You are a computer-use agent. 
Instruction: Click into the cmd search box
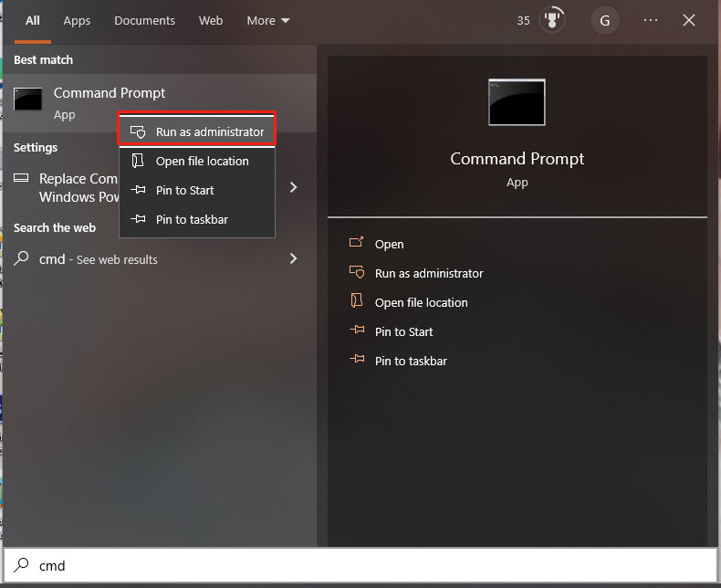tap(360, 565)
